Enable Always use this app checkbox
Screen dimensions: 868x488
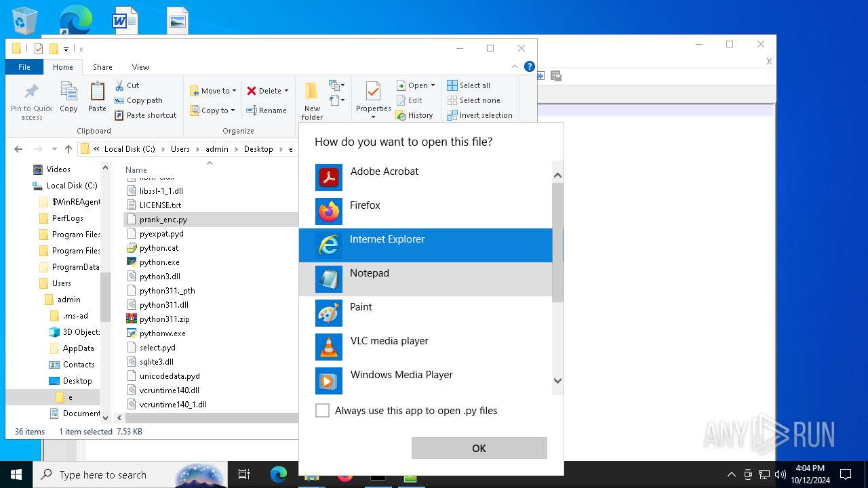click(323, 411)
